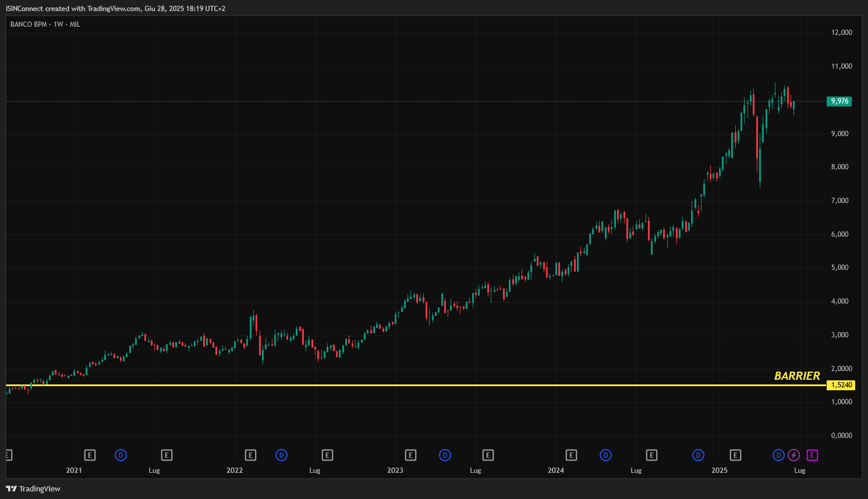Click the 2022 time axis label

pyautogui.click(x=235, y=471)
